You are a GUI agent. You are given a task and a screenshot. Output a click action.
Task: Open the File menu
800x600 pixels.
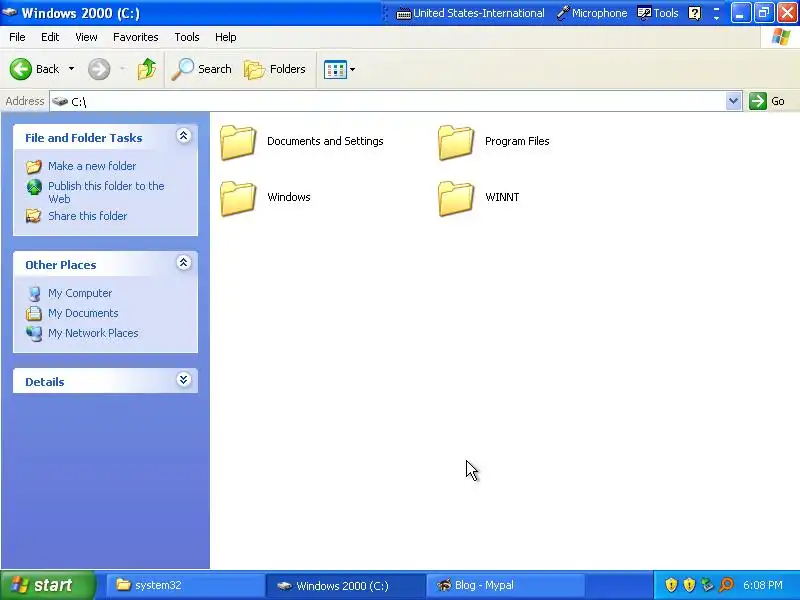17,37
